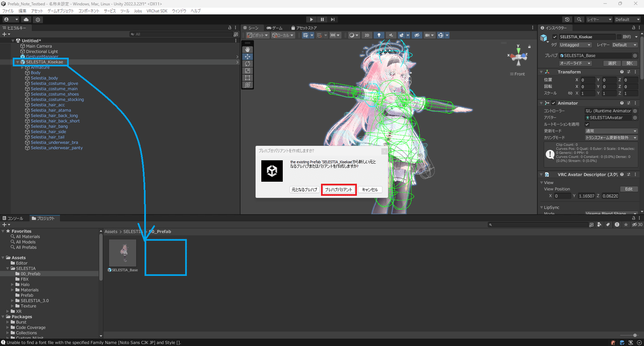Toggle scene audio icon
This screenshot has height=346, width=644.
[391, 34]
